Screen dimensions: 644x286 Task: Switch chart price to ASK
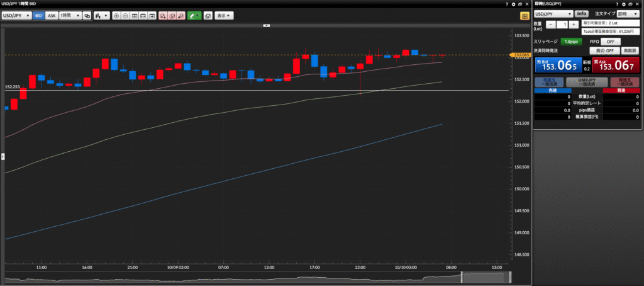(x=52, y=15)
